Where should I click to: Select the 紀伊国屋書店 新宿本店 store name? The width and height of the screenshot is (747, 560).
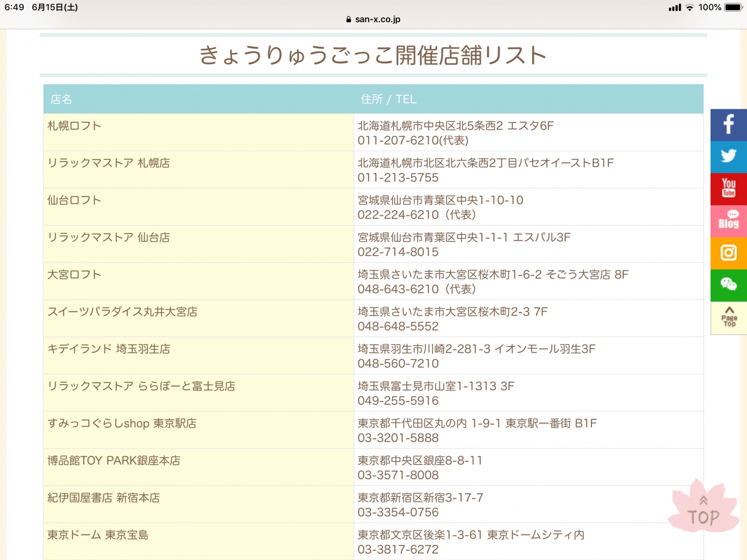(x=103, y=497)
